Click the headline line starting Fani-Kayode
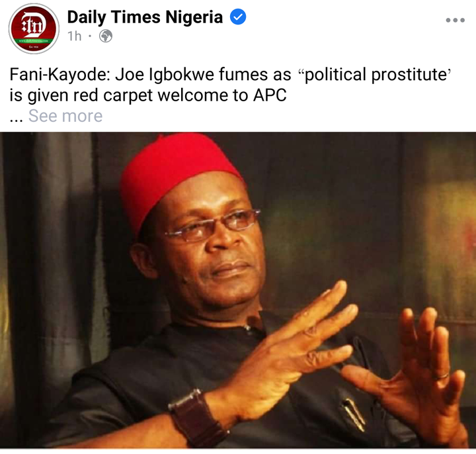This screenshot has width=476, height=454. [x=230, y=75]
